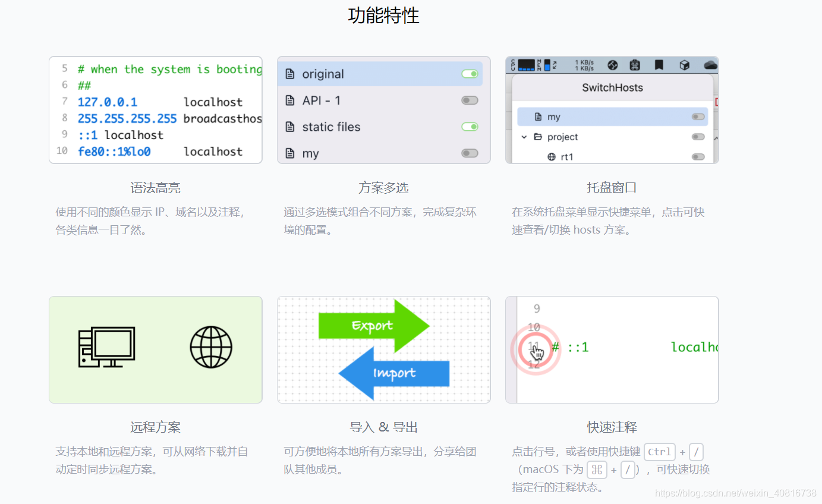Click line number 11 to toggle the comment
Viewport: 822px width, 504px height.
[x=534, y=345]
